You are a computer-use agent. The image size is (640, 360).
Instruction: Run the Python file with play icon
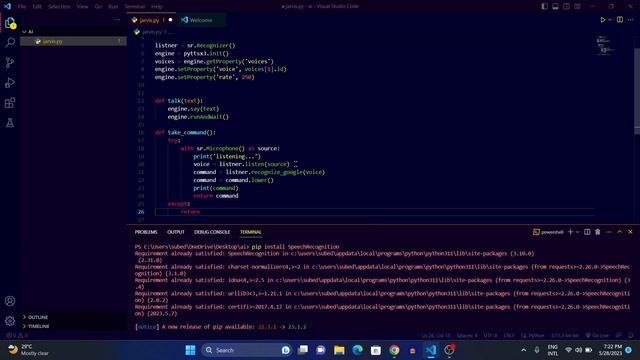[x=602, y=20]
